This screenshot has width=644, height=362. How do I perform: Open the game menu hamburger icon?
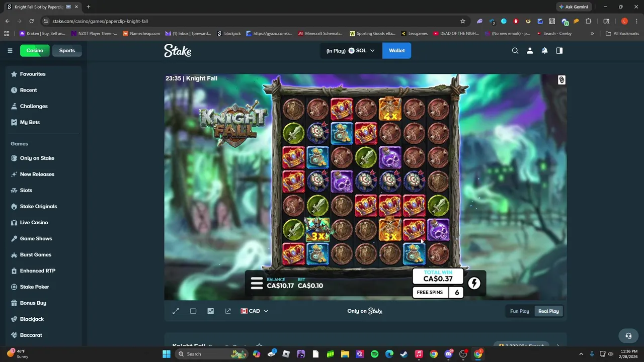pyautogui.click(x=257, y=283)
